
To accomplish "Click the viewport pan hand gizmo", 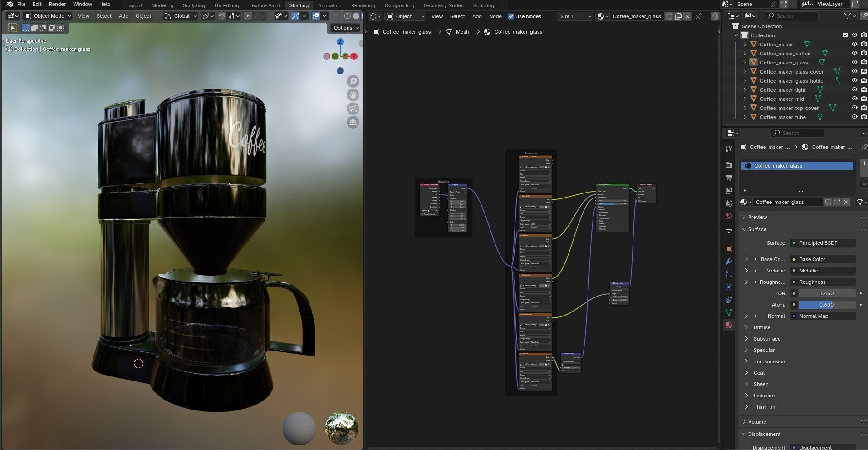I will [353, 95].
